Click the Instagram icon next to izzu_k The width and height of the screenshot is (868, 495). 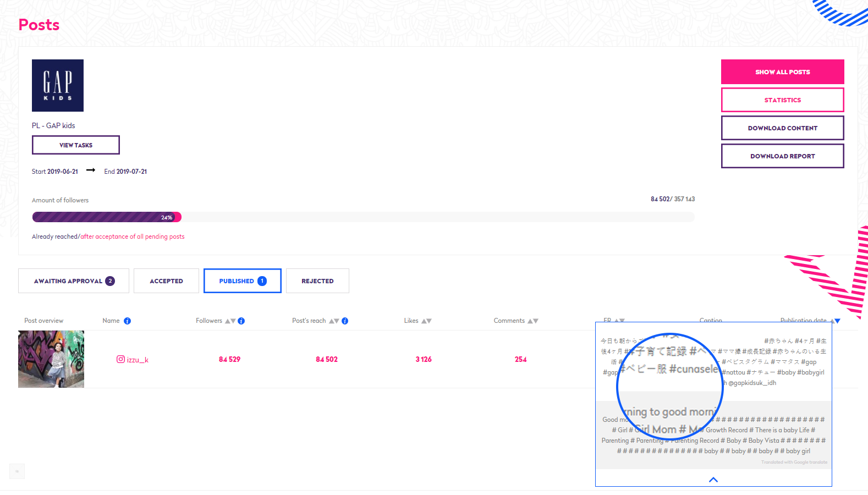pos(120,359)
